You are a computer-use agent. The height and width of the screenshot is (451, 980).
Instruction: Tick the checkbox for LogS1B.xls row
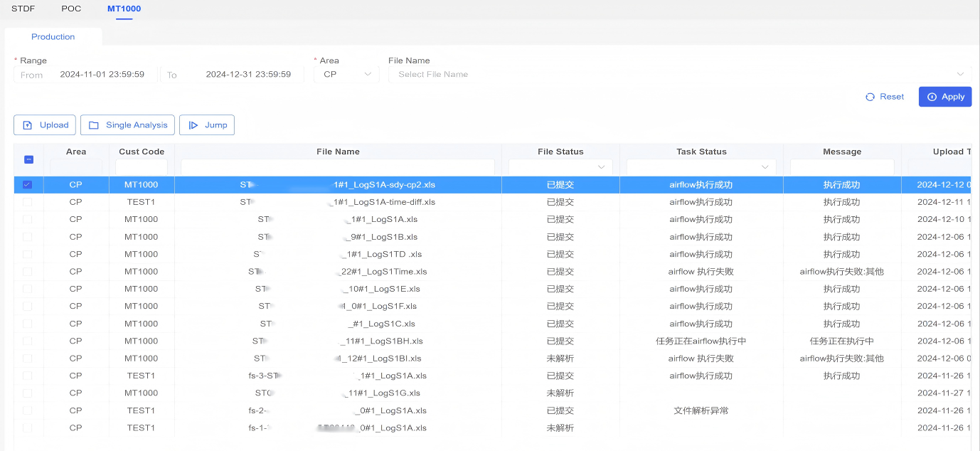pyautogui.click(x=28, y=237)
